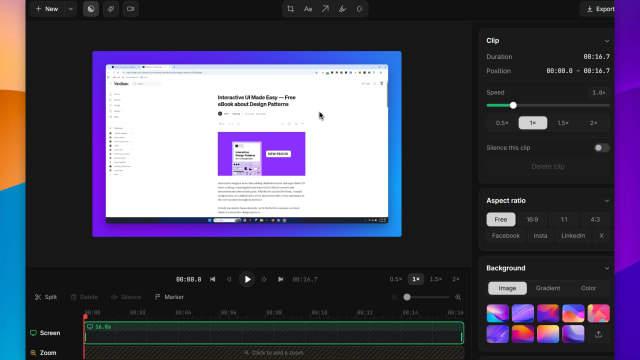Switch to the Color background tab

(x=588, y=288)
